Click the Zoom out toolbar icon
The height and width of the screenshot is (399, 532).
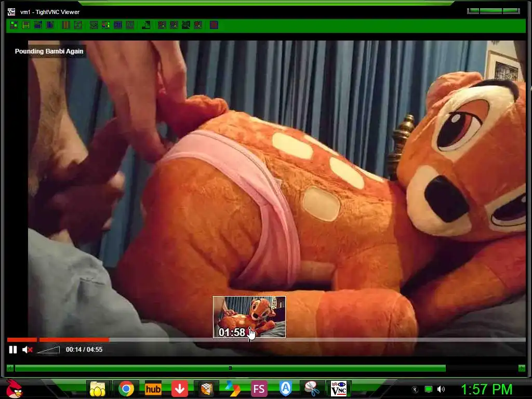[174, 25]
